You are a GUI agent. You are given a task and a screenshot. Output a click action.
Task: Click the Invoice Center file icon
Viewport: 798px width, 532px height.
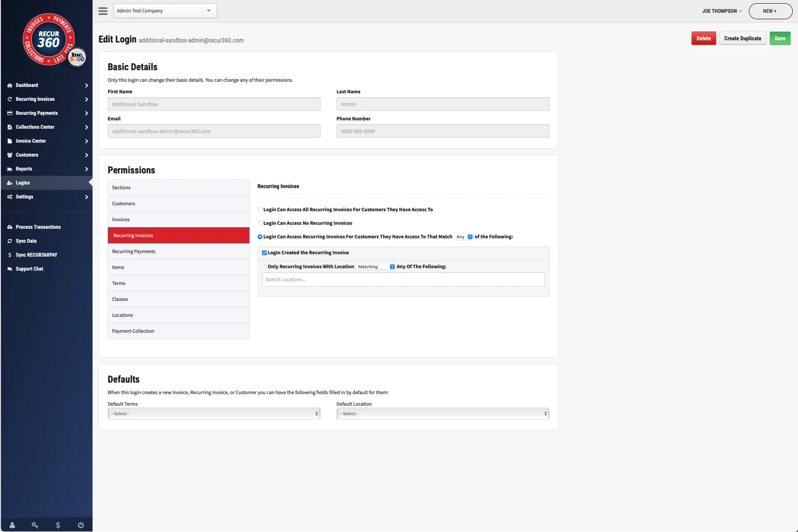pos(10,141)
